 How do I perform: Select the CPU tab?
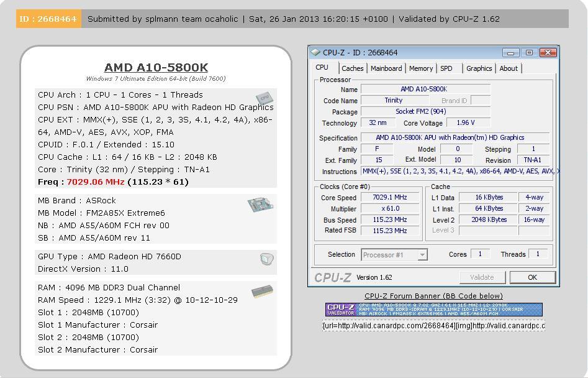[322, 68]
